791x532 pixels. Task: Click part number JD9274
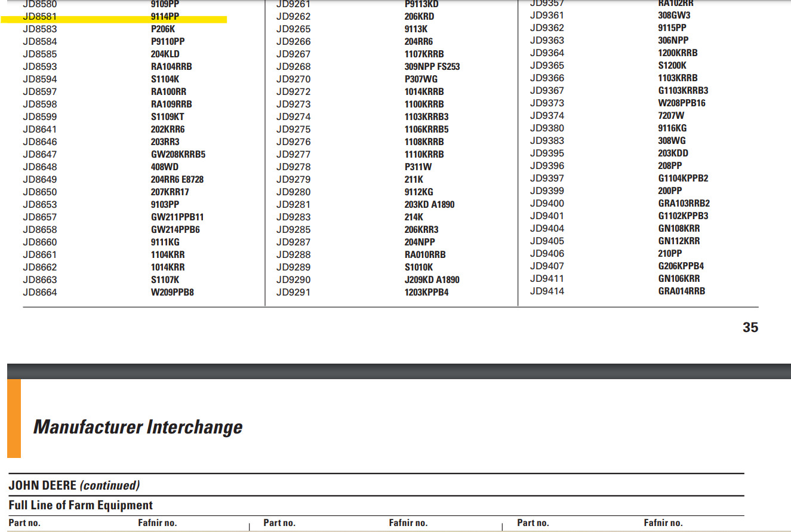pyautogui.click(x=294, y=117)
